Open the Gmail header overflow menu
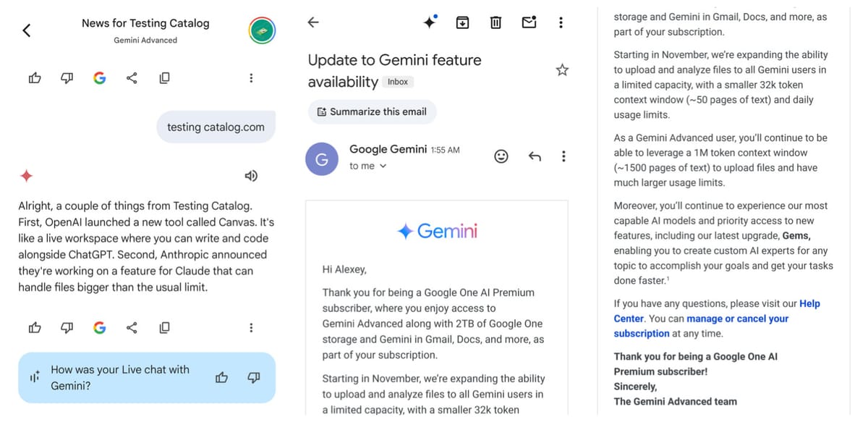This screenshot has height=422, width=868. click(561, 22)
